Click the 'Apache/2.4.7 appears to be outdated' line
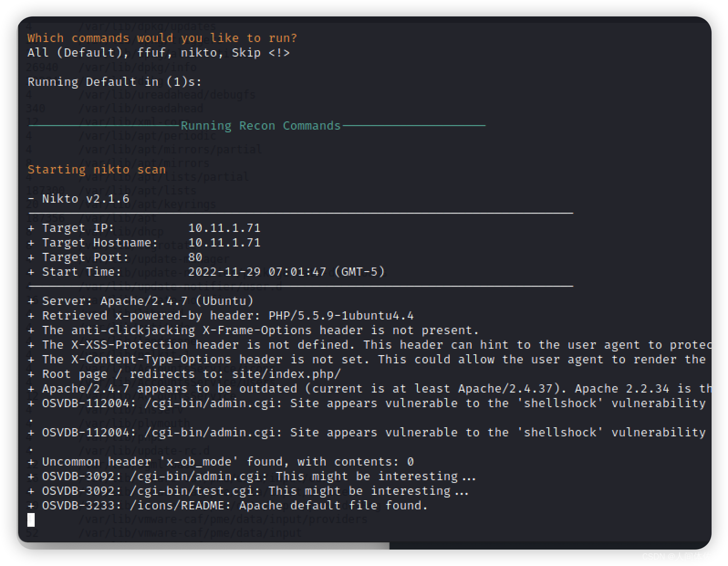Screen dimensions: 728x566 tap(369, 388)
